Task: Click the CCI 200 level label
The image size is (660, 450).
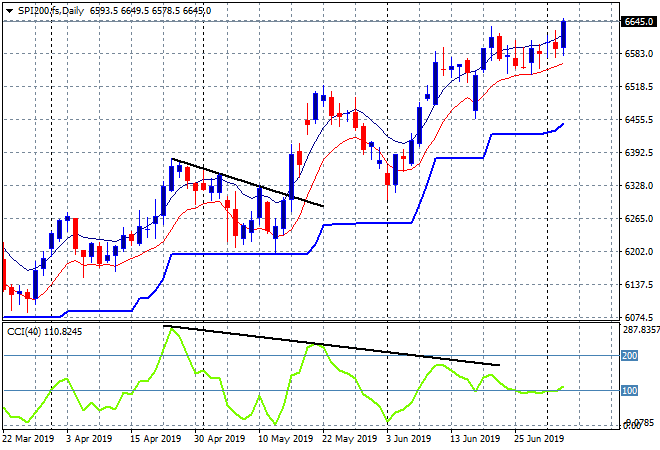Action: [x=629, y=356]
